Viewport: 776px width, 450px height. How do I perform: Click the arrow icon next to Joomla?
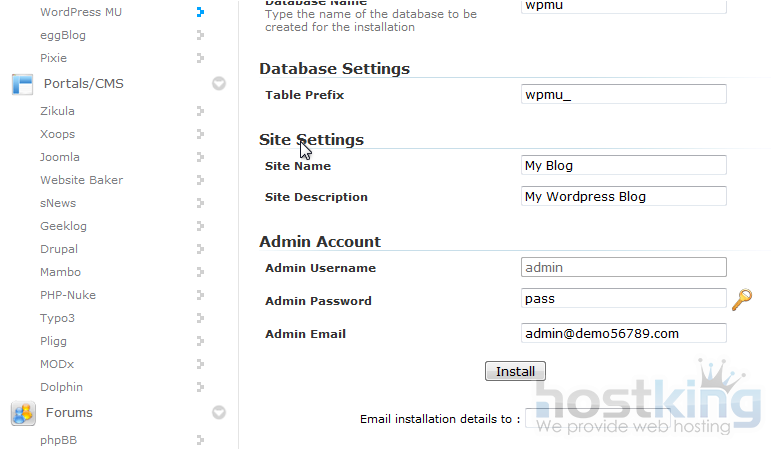pyautogui.click(x=200, y=158)
